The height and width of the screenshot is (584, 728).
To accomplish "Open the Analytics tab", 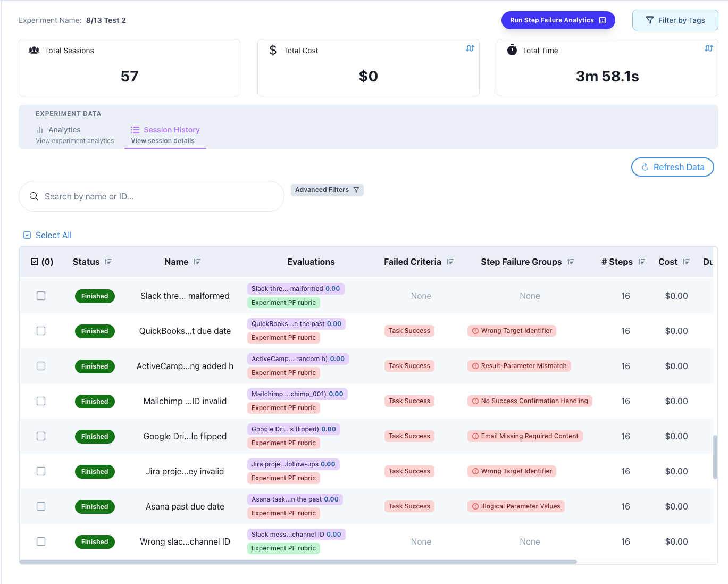I will coord(74,135).
